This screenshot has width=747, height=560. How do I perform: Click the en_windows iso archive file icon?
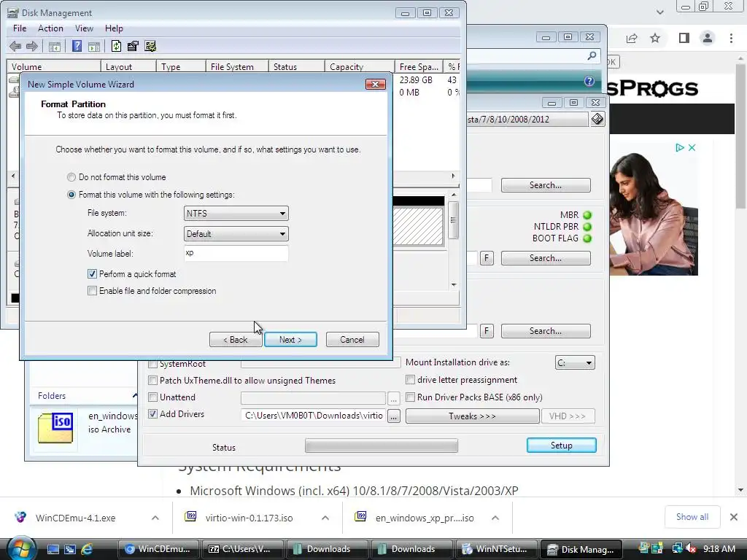click(55, 427)
